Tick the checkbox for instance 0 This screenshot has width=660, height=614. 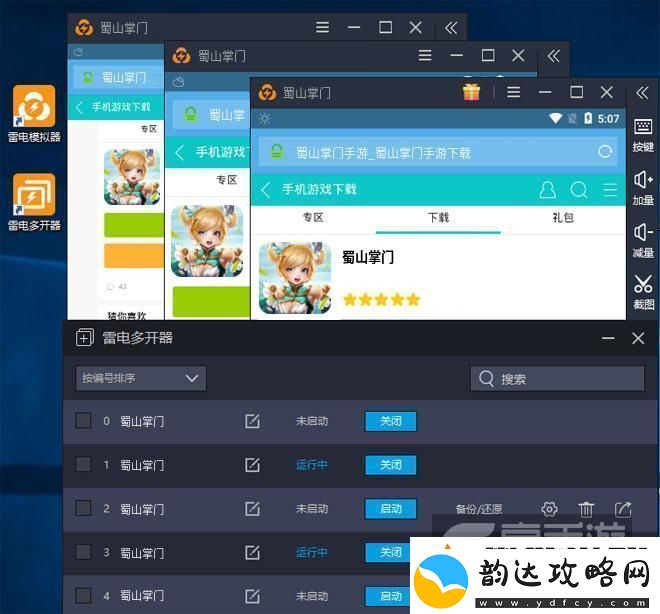coord(83,420)
